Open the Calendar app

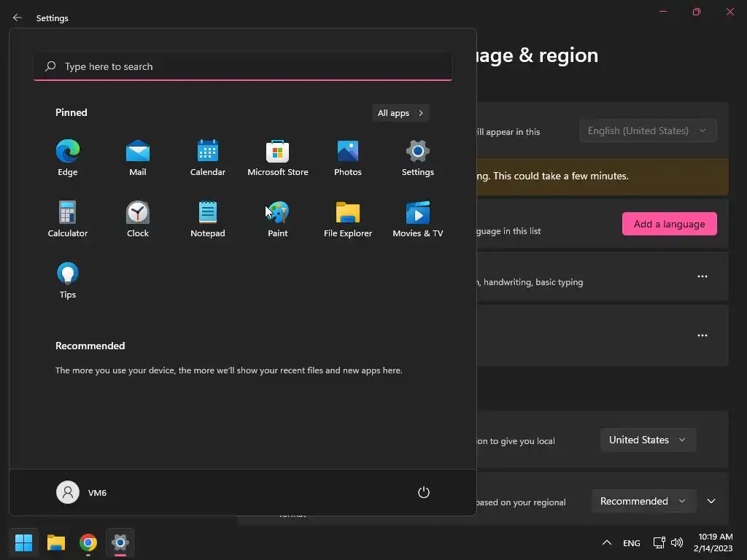click(208, 158)
